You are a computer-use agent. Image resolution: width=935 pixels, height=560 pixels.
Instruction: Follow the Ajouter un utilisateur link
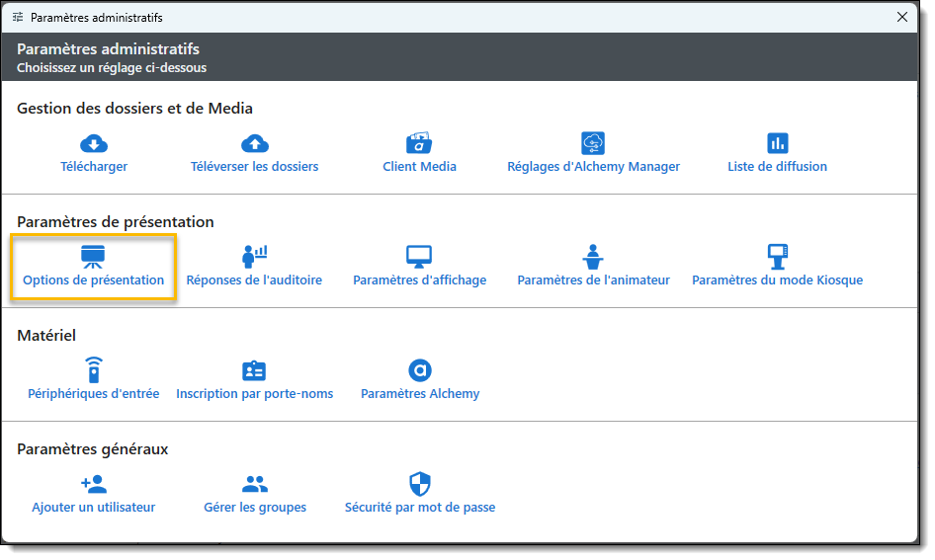tap(94, 508)
